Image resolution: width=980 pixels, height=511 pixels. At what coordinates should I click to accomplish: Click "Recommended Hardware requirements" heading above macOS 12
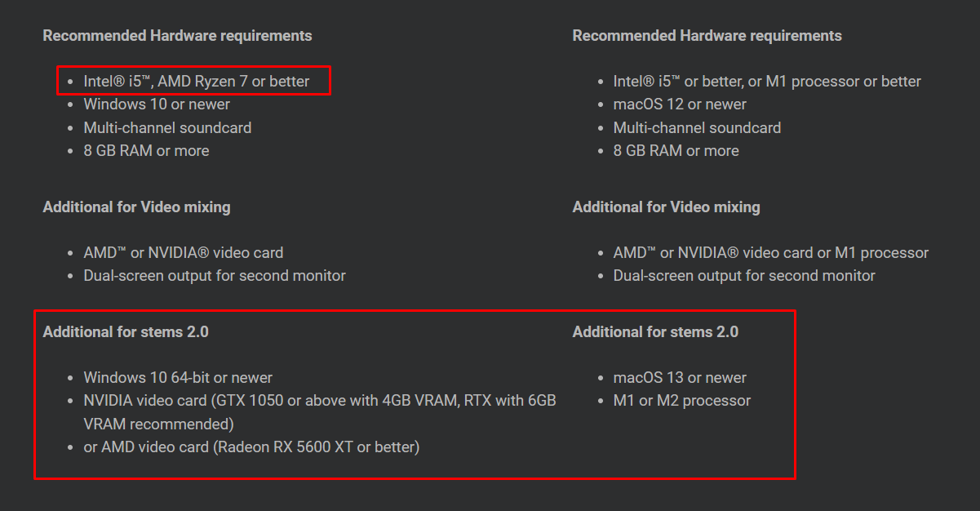pyautogui.click(x=707, y=36)
